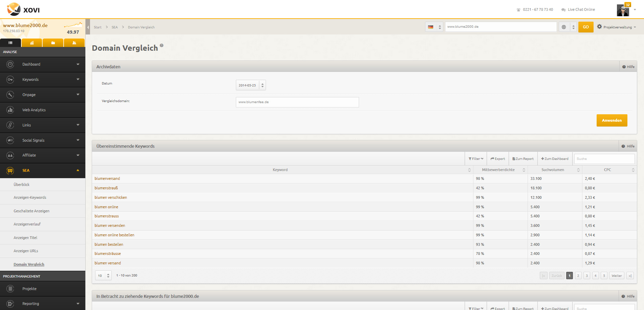Click the Weiter pagination button
Image resolution: width=644 pixels, height=310 pixels.
tap(617, 276)
